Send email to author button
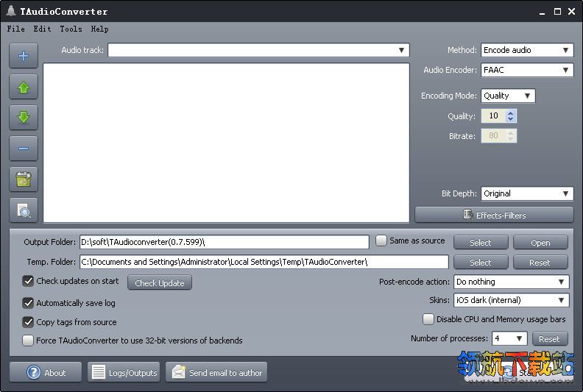 (x=216, y=372)
